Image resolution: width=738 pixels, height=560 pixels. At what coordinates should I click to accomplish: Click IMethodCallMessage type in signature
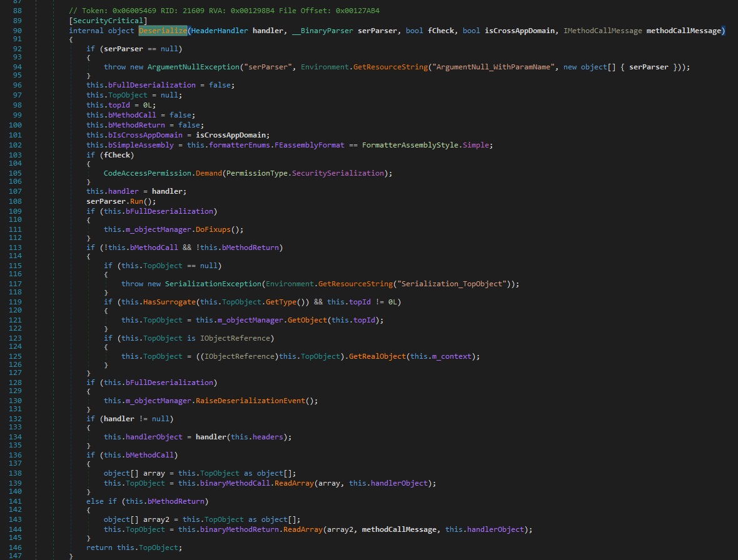point(602,31)
